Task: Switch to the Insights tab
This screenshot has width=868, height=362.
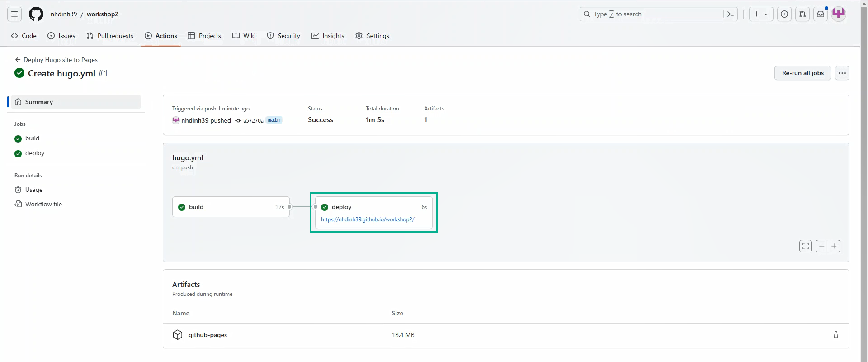Action: pos(328,36)
